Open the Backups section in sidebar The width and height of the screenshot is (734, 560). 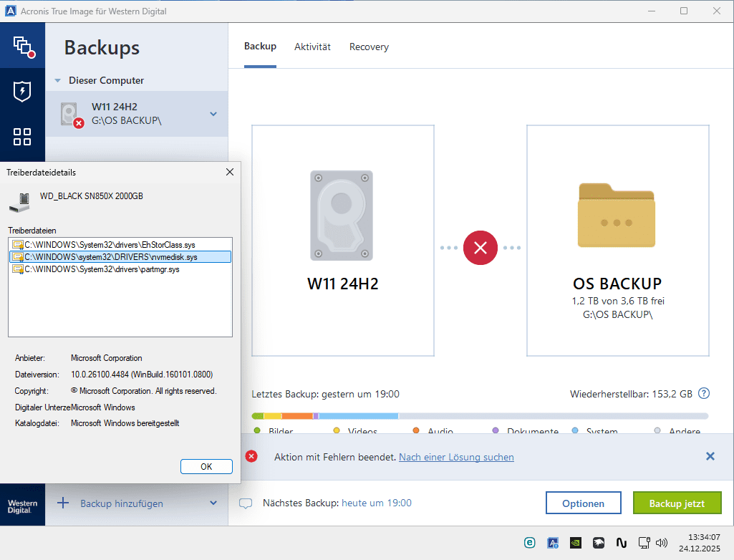click(23, 46)
